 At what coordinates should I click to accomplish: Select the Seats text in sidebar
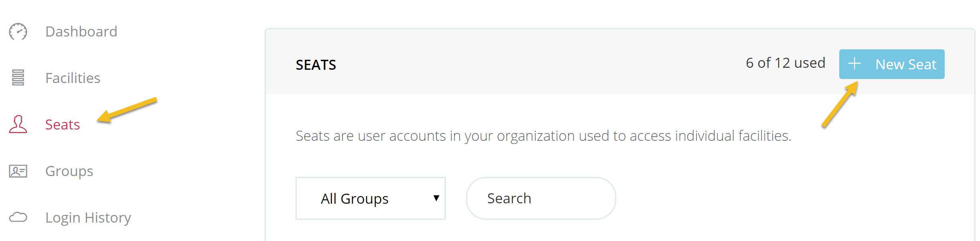[63, 124]
